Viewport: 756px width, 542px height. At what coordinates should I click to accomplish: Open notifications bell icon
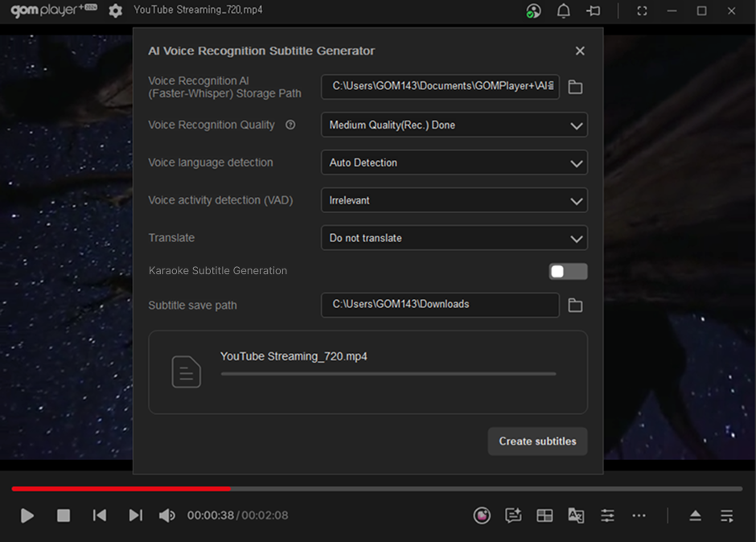click(563, 11)
